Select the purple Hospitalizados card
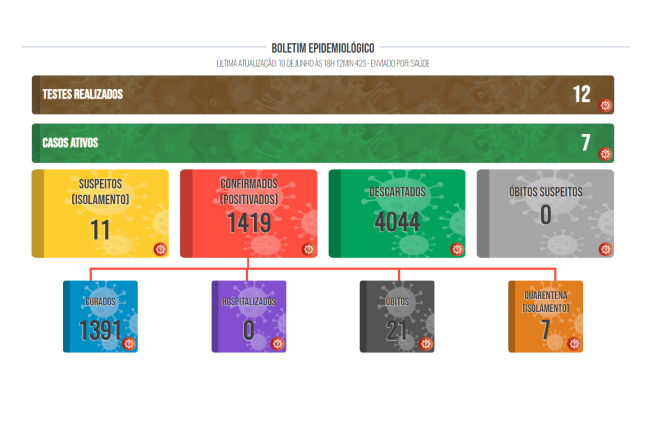This screenshot has width=651, height=447. [249, 317]
